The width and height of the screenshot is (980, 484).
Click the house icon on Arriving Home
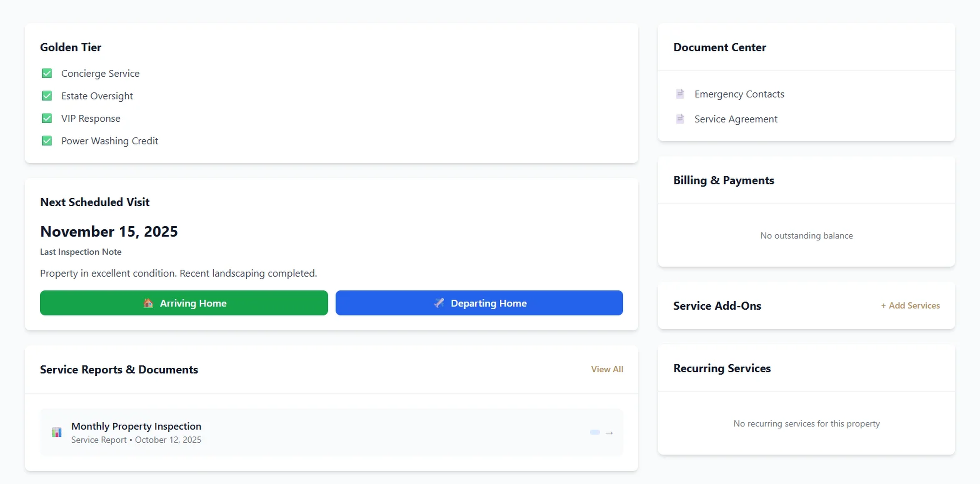[148, 303]
